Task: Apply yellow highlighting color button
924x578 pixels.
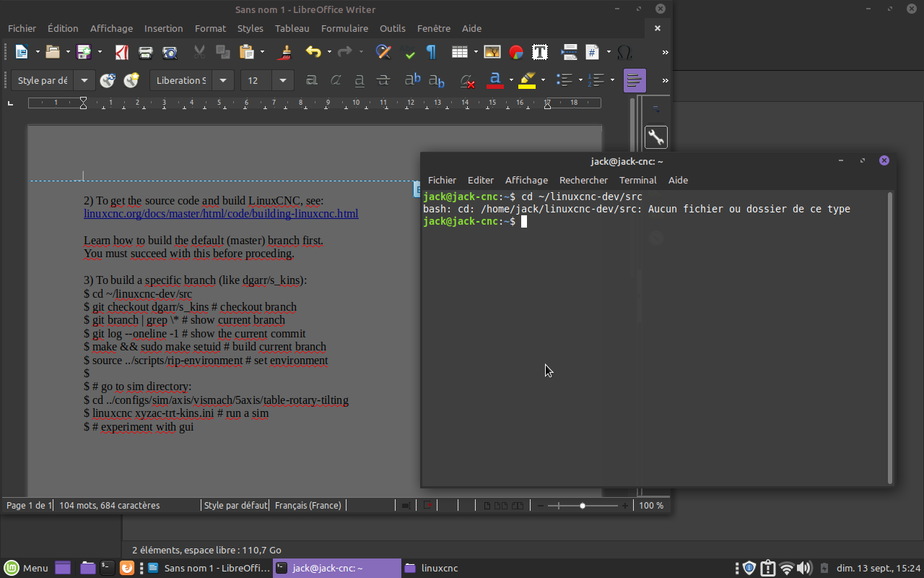Action: click(527, 80)
